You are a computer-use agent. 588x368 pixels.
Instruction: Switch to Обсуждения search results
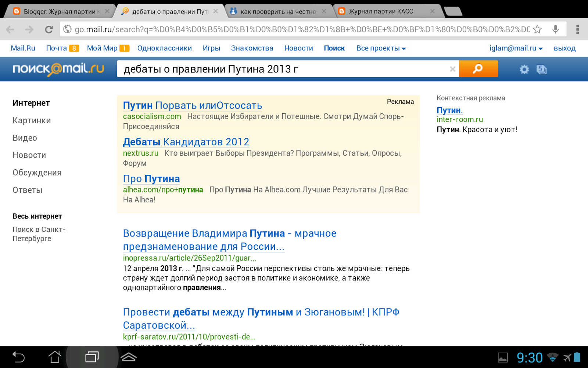37,173
